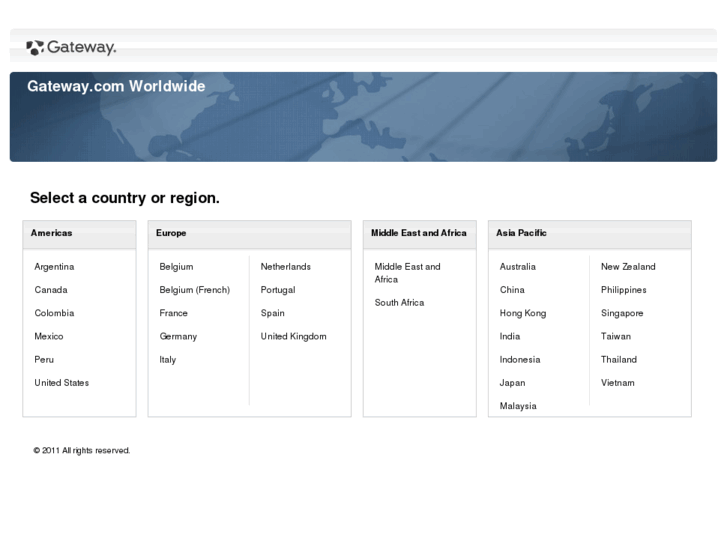Choose Peru

[x=44, y=359]
